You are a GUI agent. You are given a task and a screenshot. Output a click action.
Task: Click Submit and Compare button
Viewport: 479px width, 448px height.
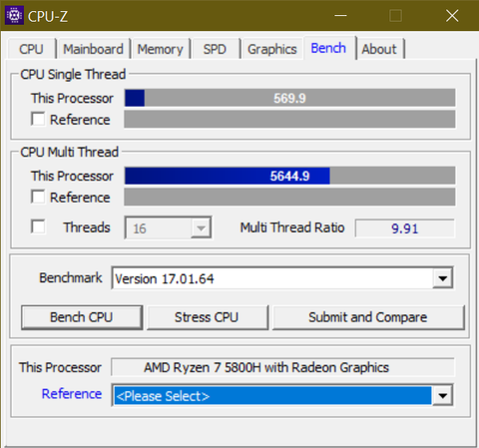tap(368, 317)
